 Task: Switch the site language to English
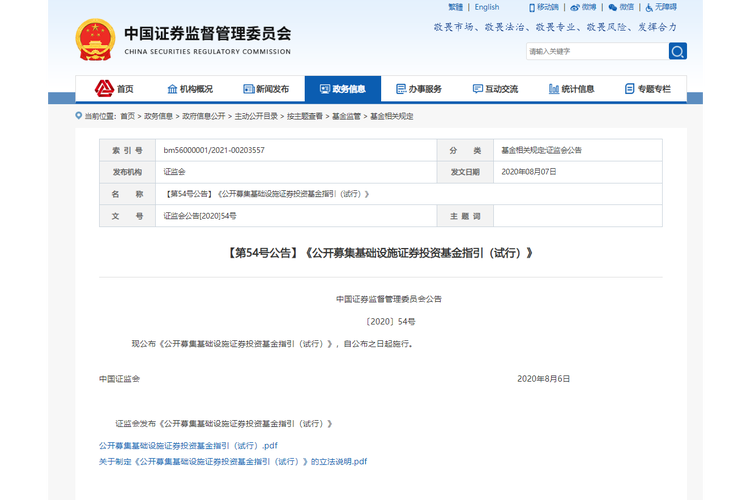coord(487,7)
